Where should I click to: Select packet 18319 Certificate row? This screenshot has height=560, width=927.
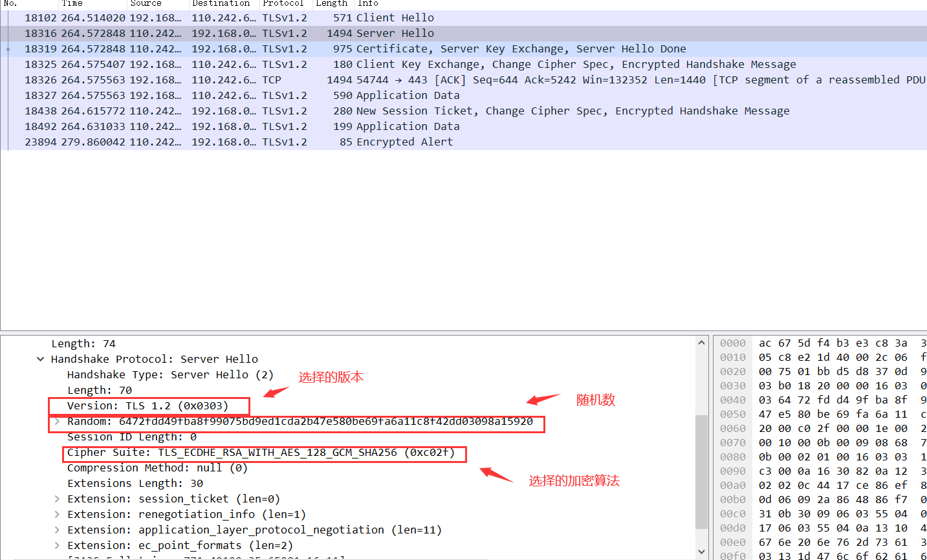click(463, 49)
